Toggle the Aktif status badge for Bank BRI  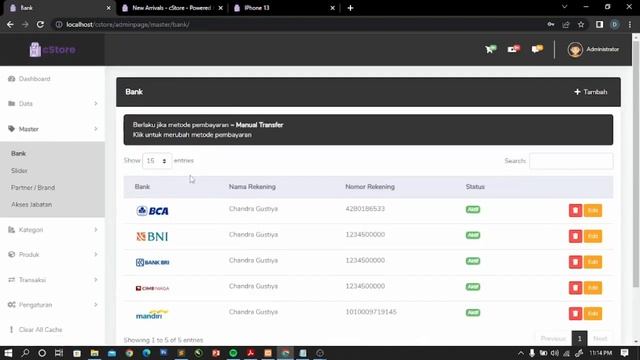pyautogui.click(x=473, y=261)
